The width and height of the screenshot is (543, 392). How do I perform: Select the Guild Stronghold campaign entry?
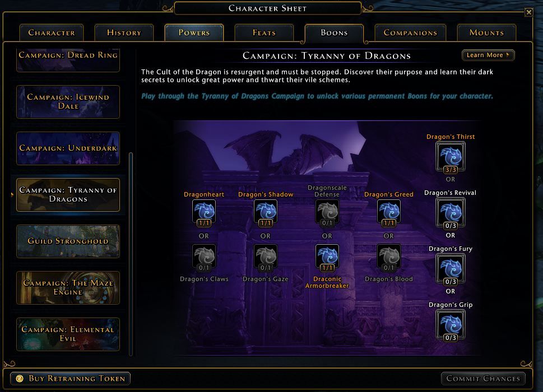68,241
